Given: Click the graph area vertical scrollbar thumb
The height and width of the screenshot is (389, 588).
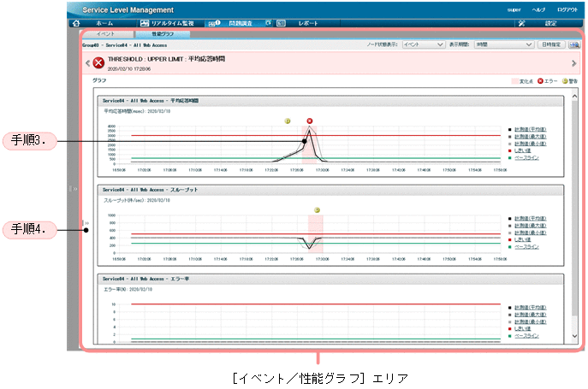Looking at the screenshot, I should pyautogui.click(x=574, y=208).
